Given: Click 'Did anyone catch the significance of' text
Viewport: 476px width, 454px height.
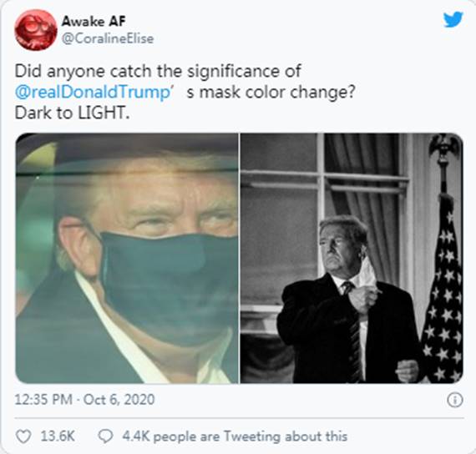Looking at the screenshot, I should 158,71.
